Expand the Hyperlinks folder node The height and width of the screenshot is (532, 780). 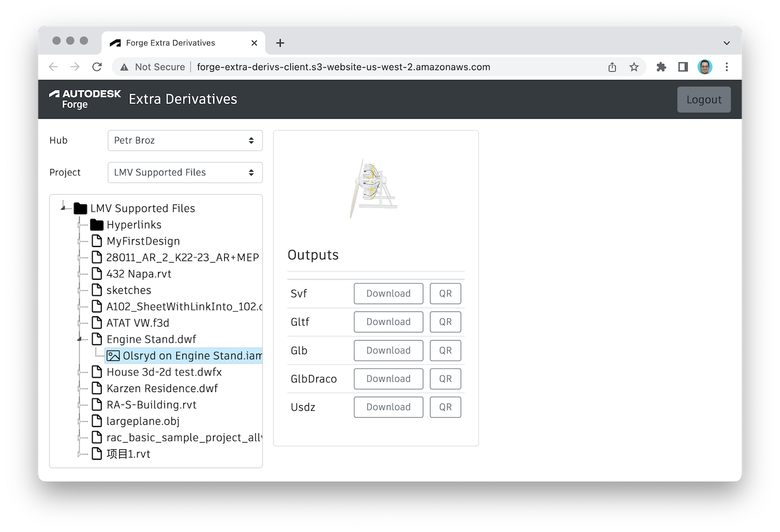[x=80, y=225]
